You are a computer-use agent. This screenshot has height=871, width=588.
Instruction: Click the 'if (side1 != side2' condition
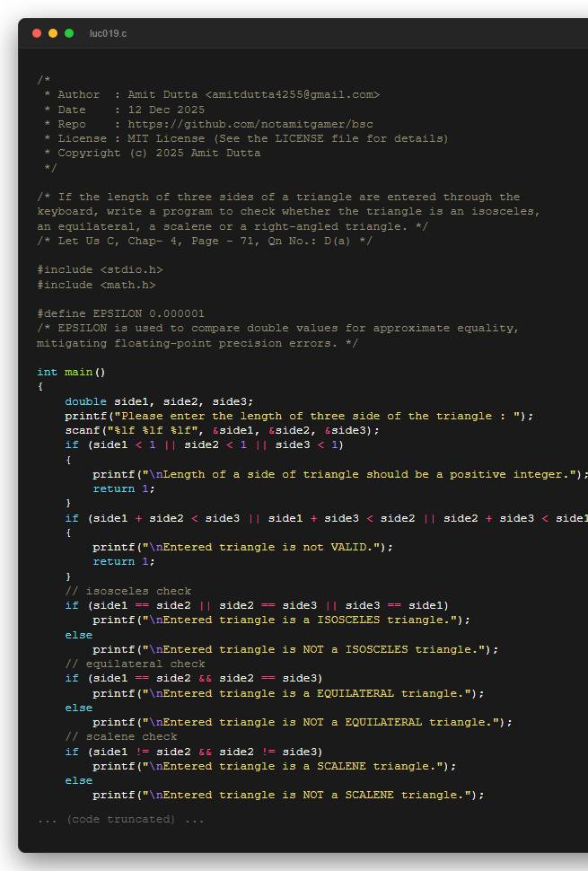coord(193,751)
